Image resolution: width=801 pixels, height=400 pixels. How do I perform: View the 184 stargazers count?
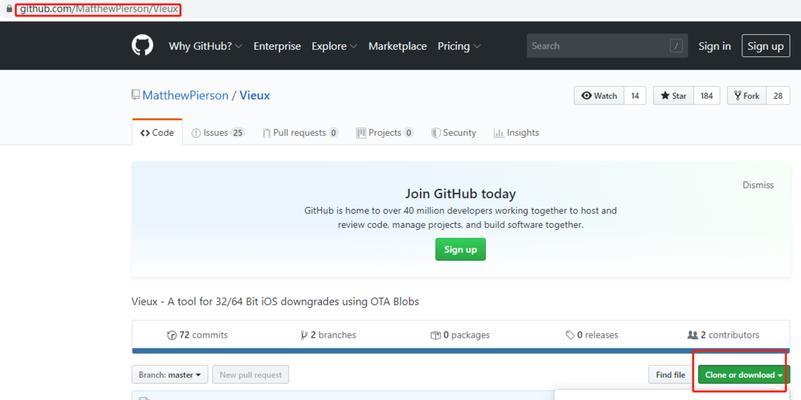[x=706, y=96]
